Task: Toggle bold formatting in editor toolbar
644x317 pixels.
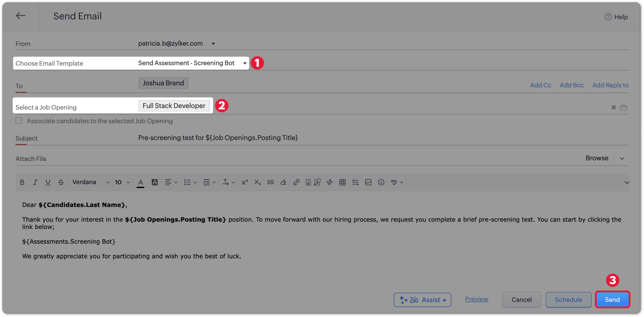Action: (x=22, y=182)
